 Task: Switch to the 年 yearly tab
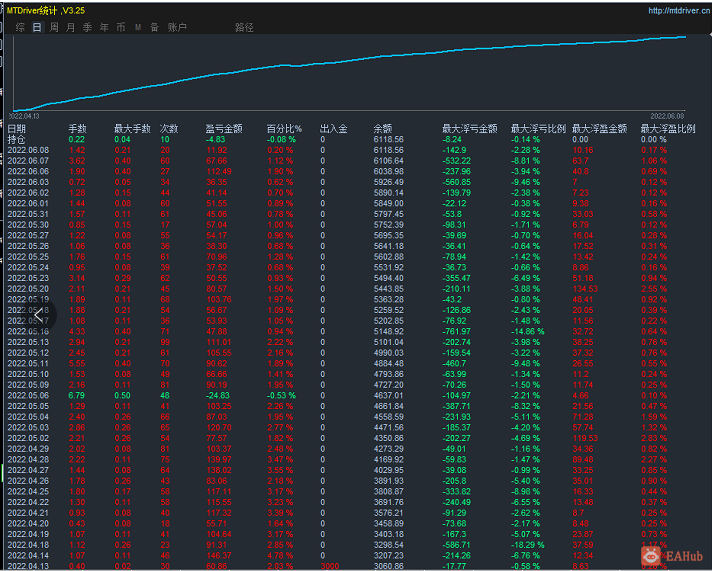tap(104, 28)
